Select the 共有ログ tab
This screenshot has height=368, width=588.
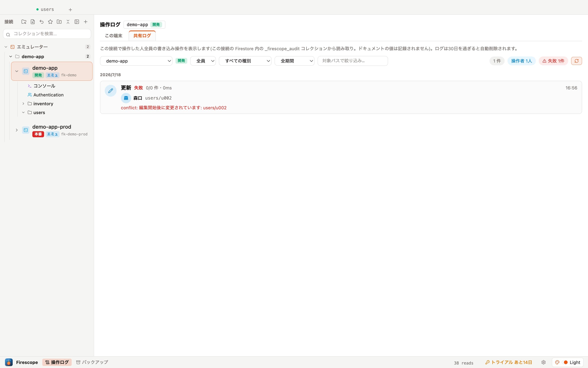point(142,36)
